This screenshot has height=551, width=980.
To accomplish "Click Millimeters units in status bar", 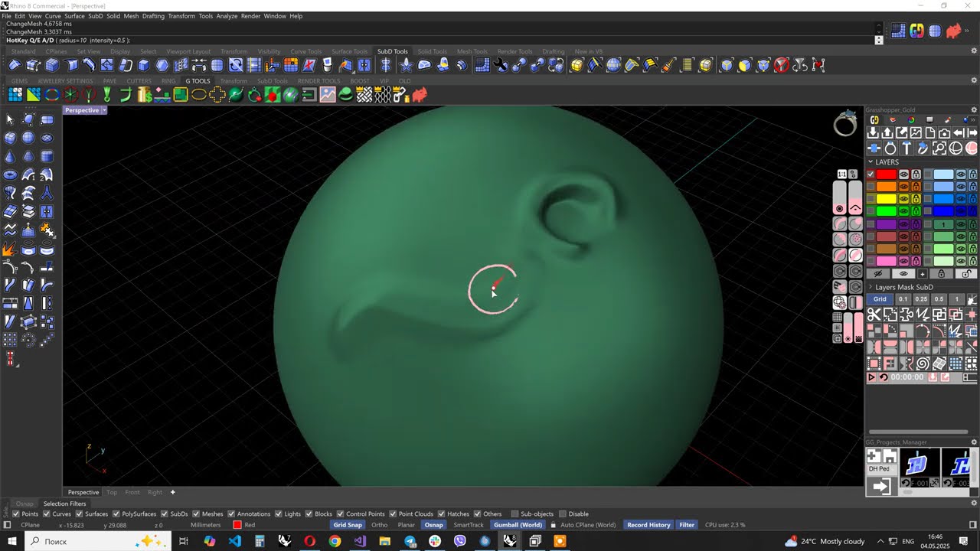I will point(205,525).
